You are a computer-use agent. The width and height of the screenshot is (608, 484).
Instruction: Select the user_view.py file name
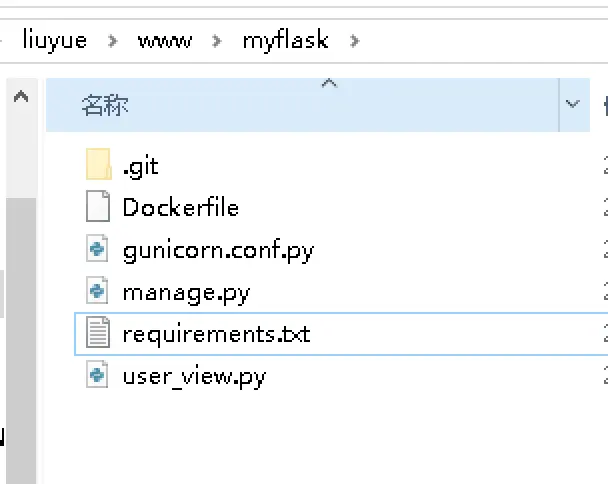click(194, 376)
